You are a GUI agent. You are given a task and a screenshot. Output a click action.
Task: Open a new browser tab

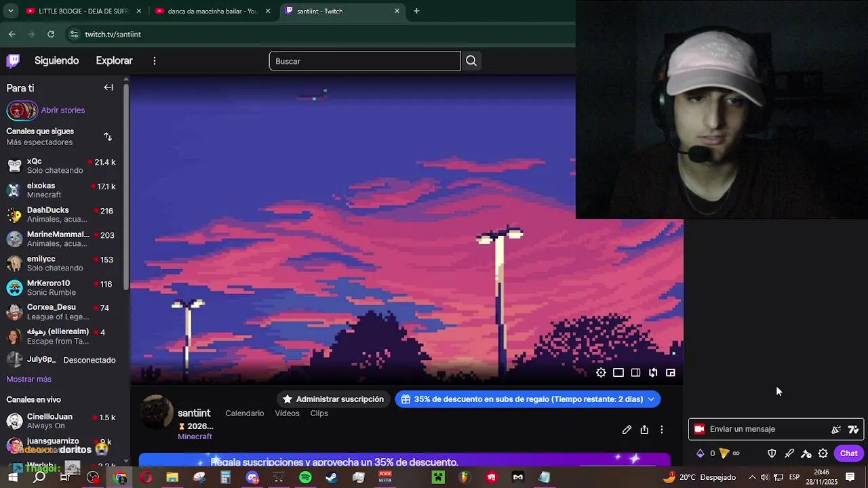(416, 11)
